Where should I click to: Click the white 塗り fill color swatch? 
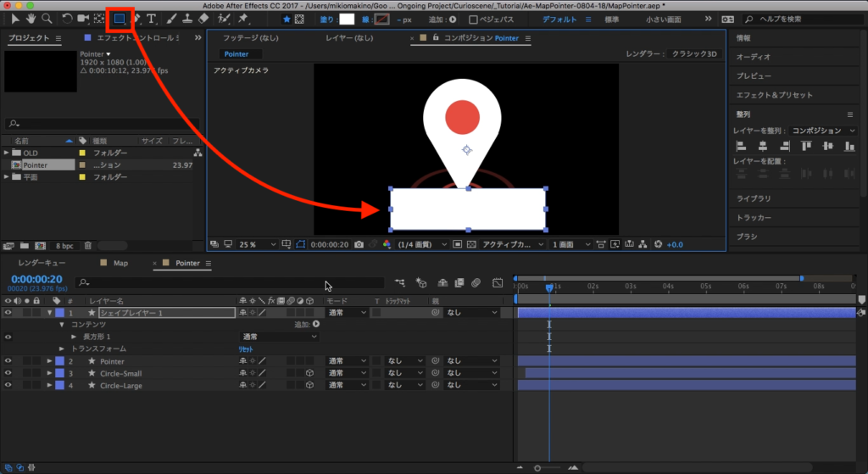tap(346, 19)
